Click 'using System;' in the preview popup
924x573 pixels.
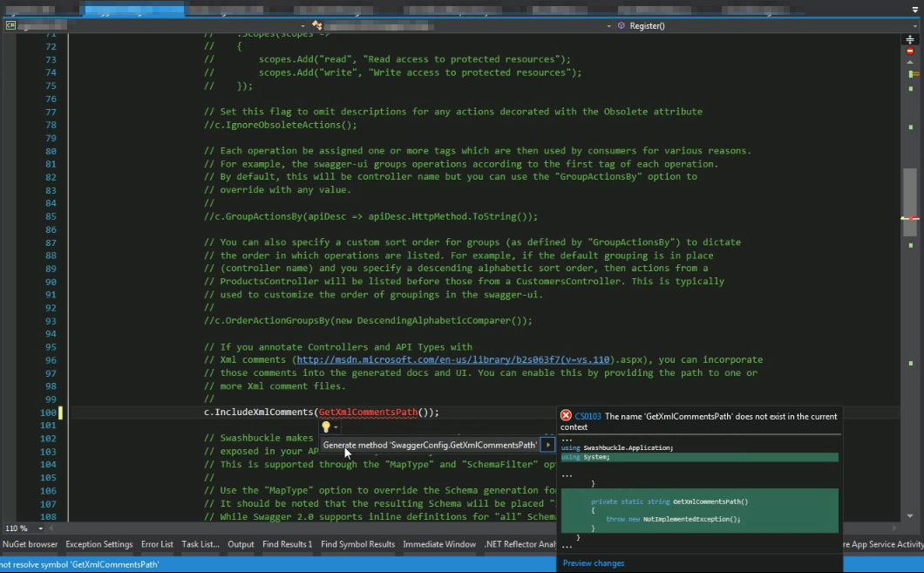[585, 457]
